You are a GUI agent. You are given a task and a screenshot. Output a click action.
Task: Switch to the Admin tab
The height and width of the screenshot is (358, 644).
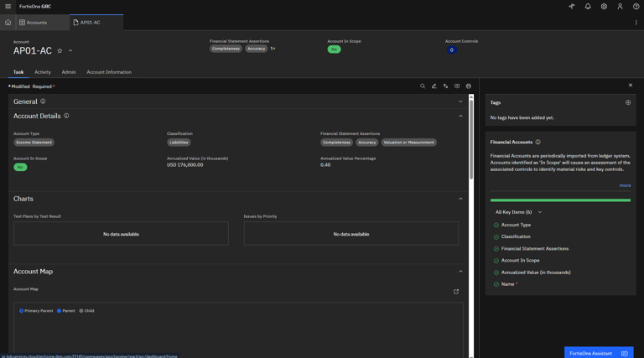69,72
